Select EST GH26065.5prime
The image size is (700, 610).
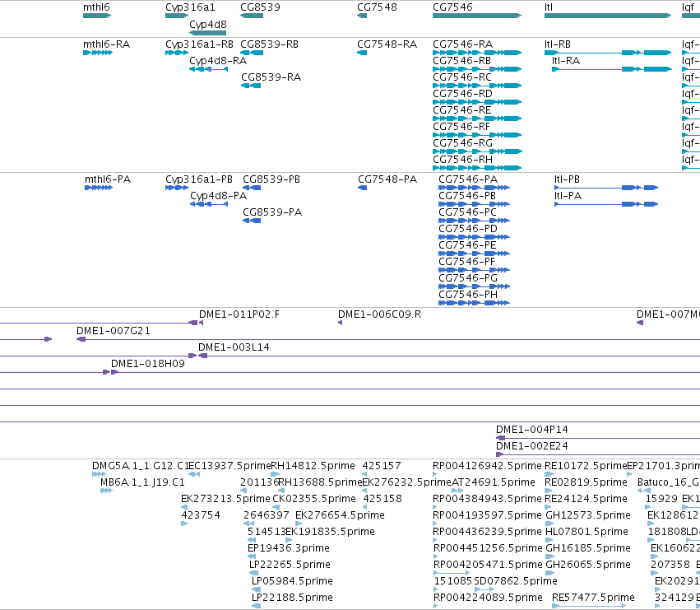pos(550,573)
